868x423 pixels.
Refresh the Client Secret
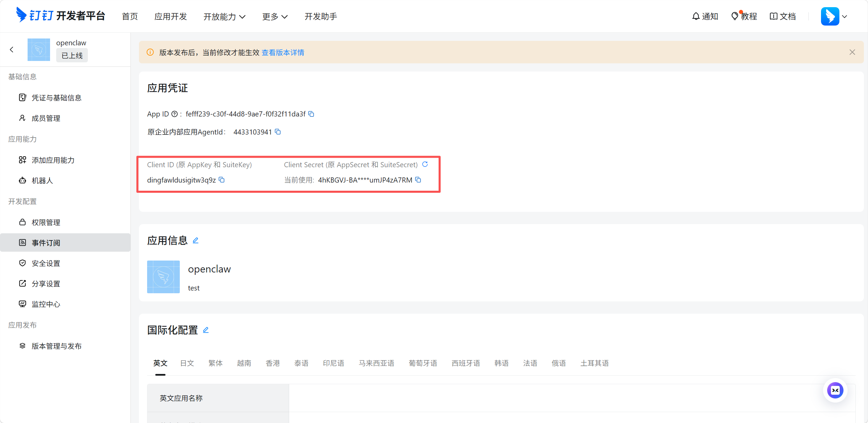click(425, 164)
